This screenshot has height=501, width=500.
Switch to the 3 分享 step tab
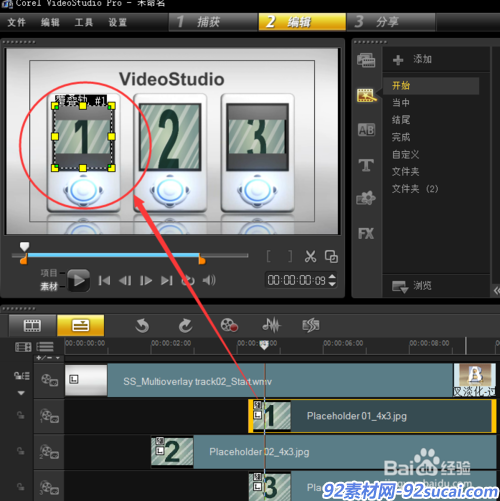point(391,22)
